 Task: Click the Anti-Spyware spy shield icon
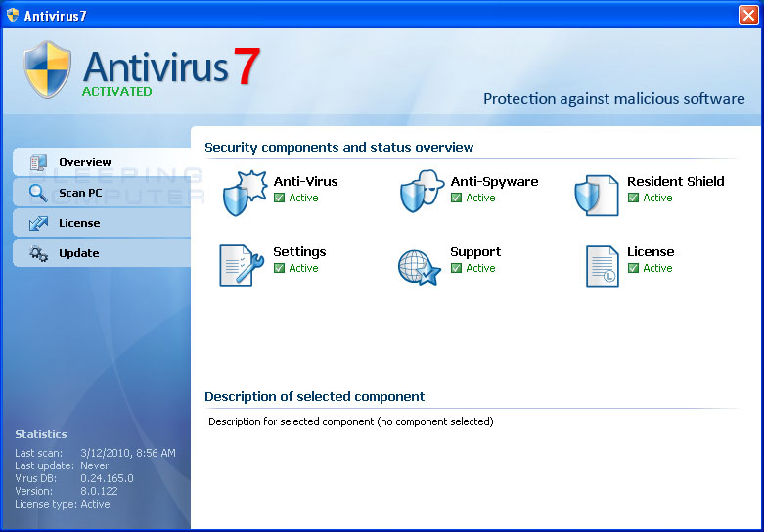pyautogui.click(x=422, y=192)
